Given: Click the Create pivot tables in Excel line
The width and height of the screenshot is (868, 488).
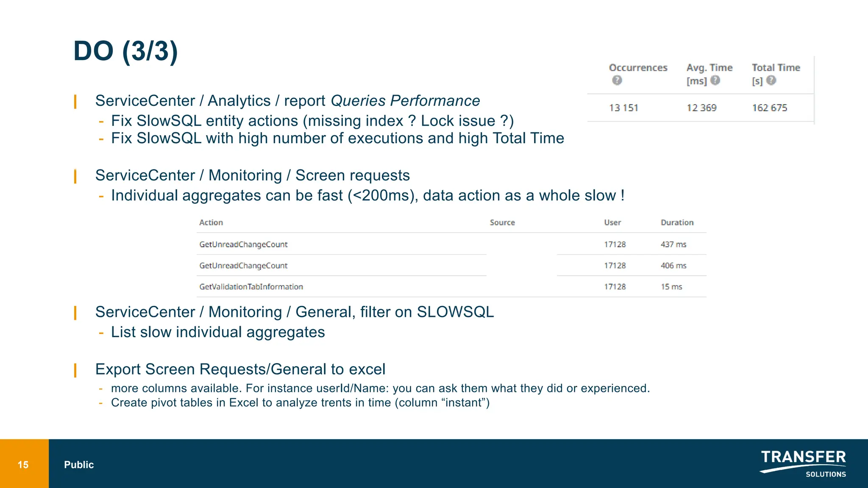Looking at the screenshot, I should pos(300,402).
